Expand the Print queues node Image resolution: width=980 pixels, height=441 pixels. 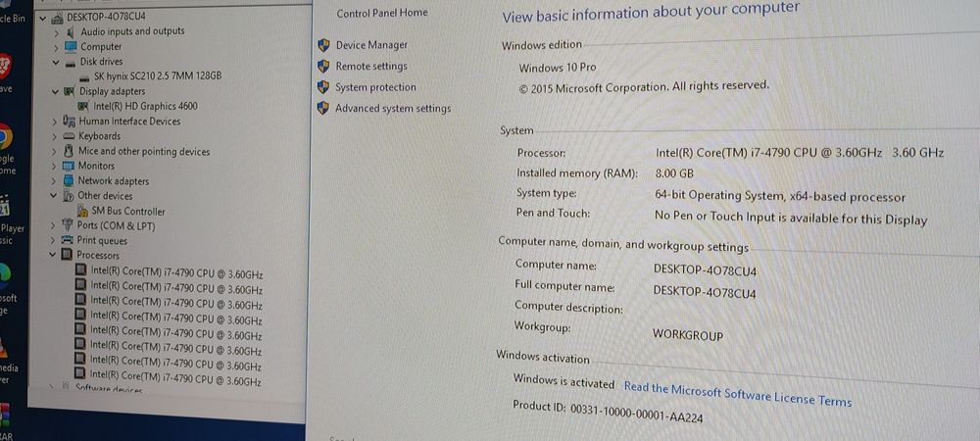53,241
